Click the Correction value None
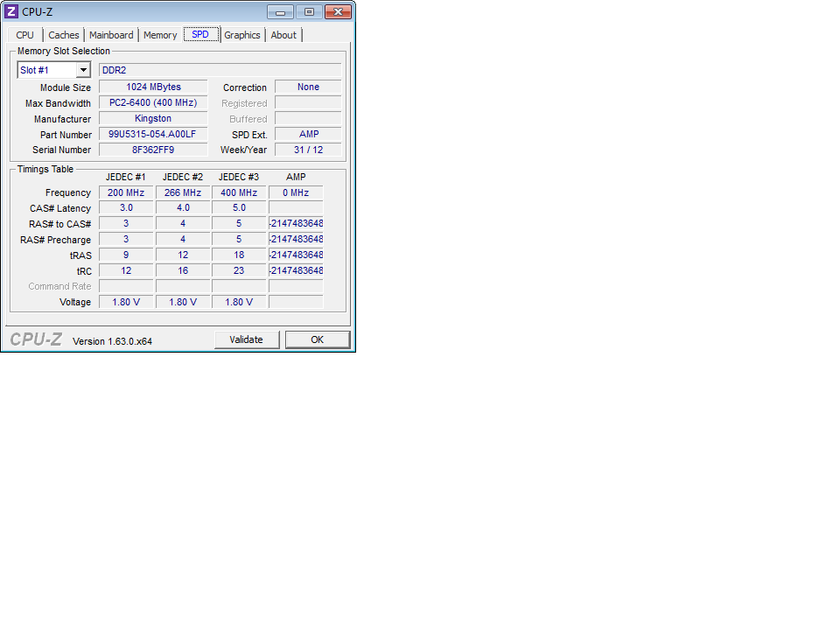 click(308, 87)
